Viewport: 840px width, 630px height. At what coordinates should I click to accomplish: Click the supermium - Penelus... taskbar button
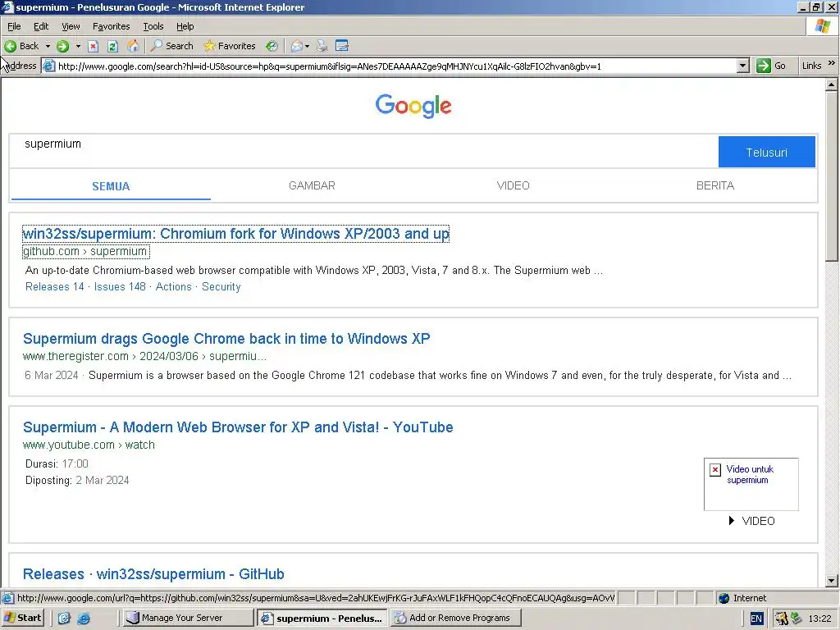[323, 619]
